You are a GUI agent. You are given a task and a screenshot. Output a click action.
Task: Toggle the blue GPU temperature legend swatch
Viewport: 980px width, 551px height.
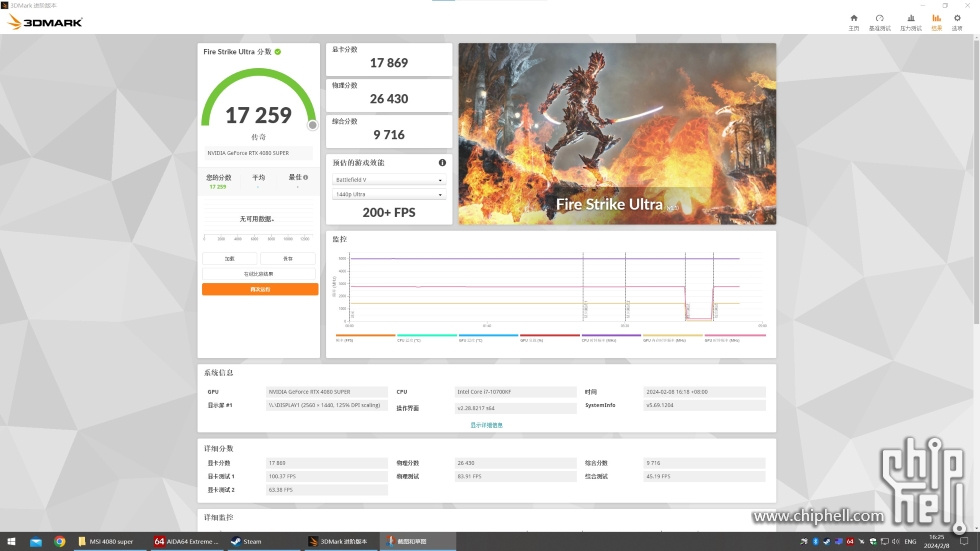[x=488, y=335]
